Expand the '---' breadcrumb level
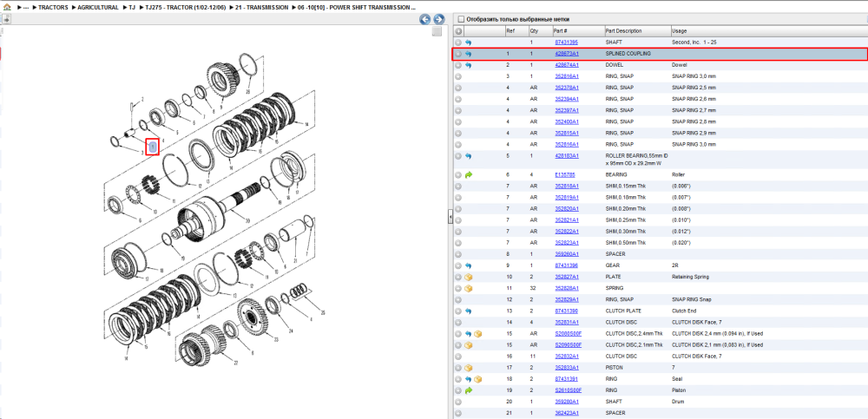Viewport: 868px width, 419px height. 25,8
